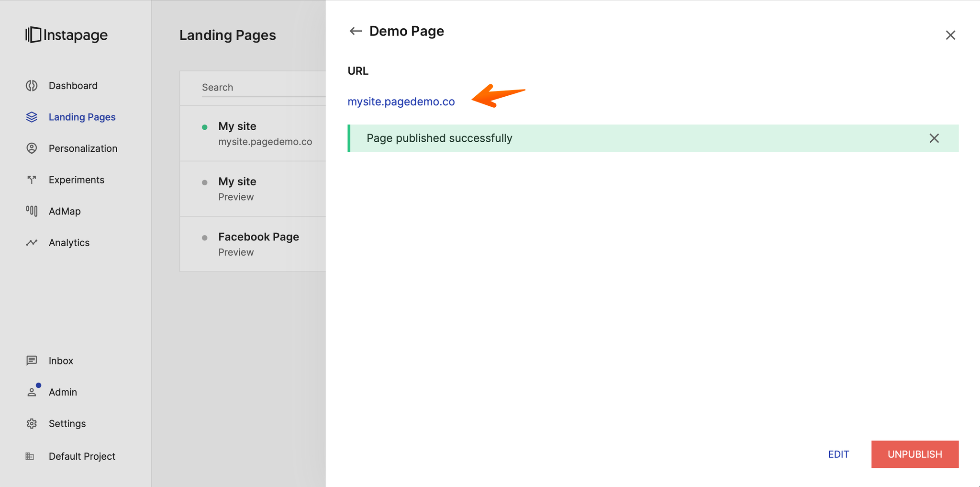980x487 pixels.
Task: Click the Admin icon with notification dot
Action: (x=32, y=392)
